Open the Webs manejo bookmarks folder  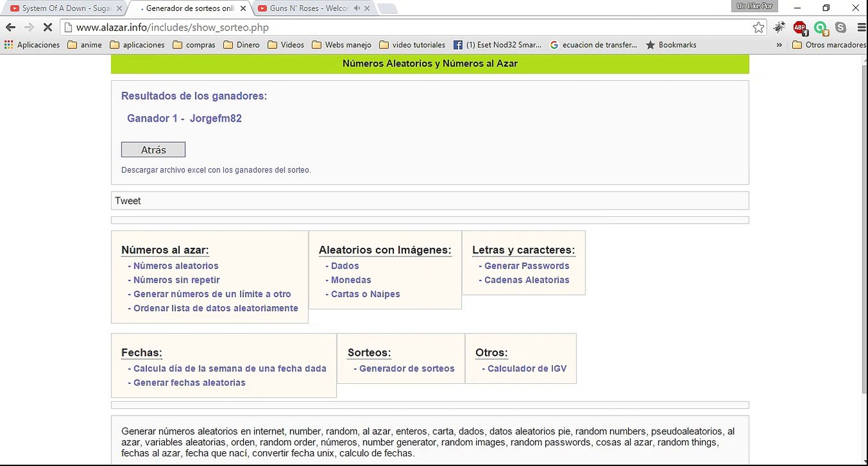click(342, 45)
